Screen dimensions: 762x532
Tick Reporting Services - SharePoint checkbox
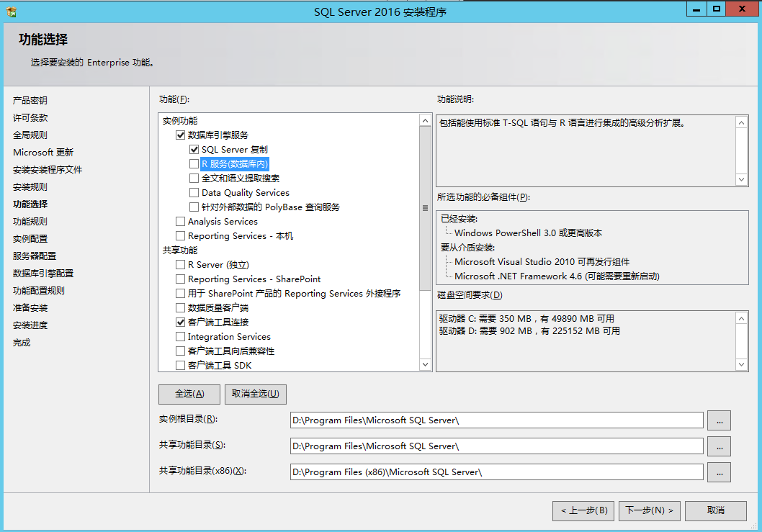pos(180,279)
